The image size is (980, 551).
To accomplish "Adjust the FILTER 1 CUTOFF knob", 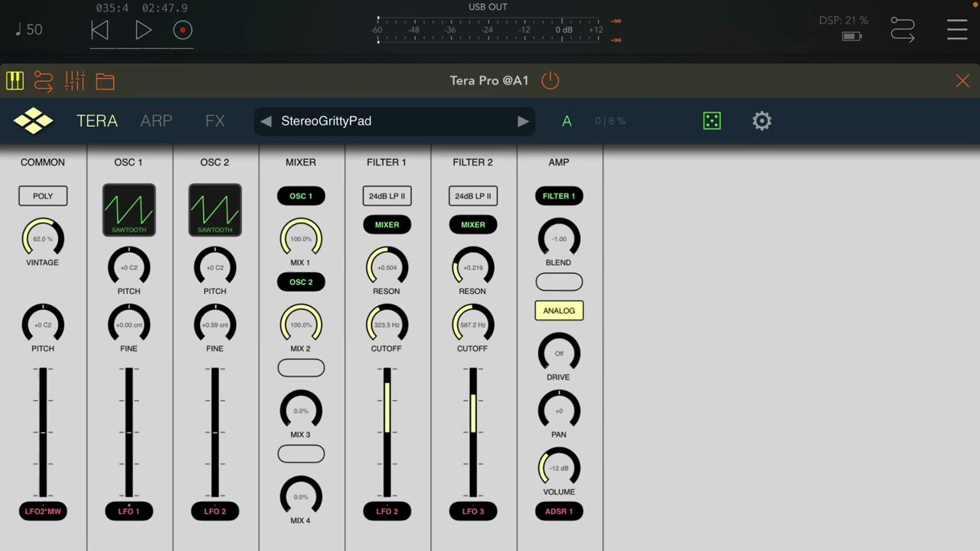I will click(387, 324).
